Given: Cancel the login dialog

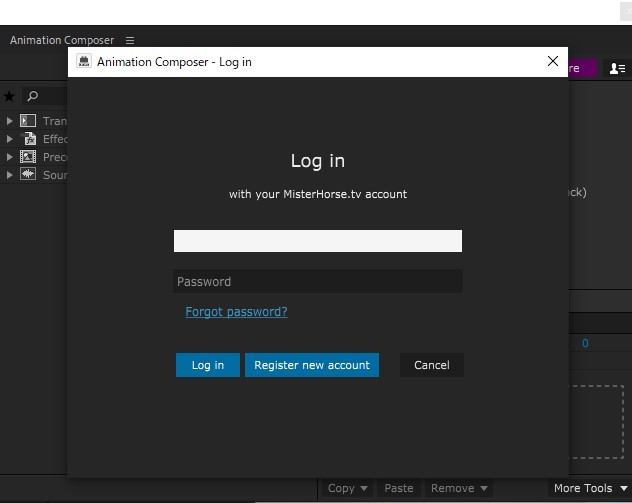Looking at the screenshot, I should tap(432, 365).
